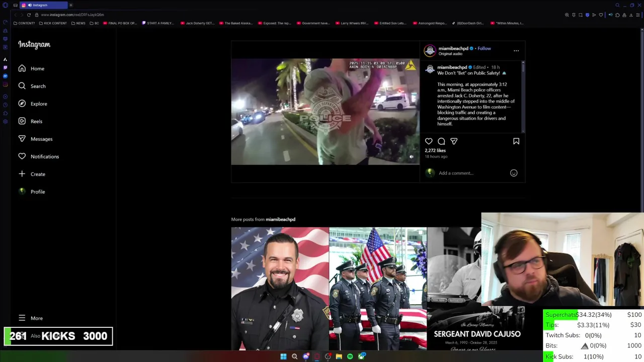Open the emoji picker in comment box
Viewport: 644px width, 362px height.
[514, 173]
